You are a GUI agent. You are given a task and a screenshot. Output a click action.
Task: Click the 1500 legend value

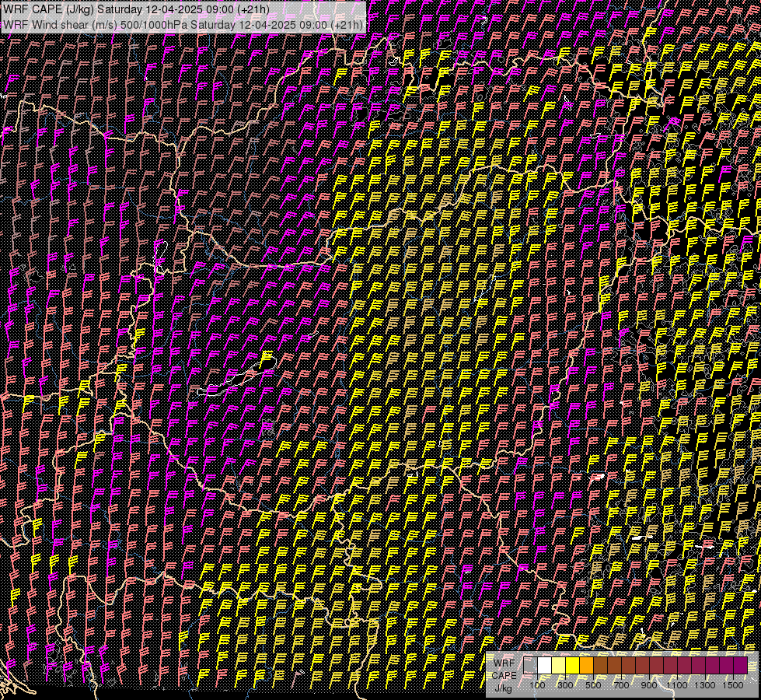pos(733,685)
